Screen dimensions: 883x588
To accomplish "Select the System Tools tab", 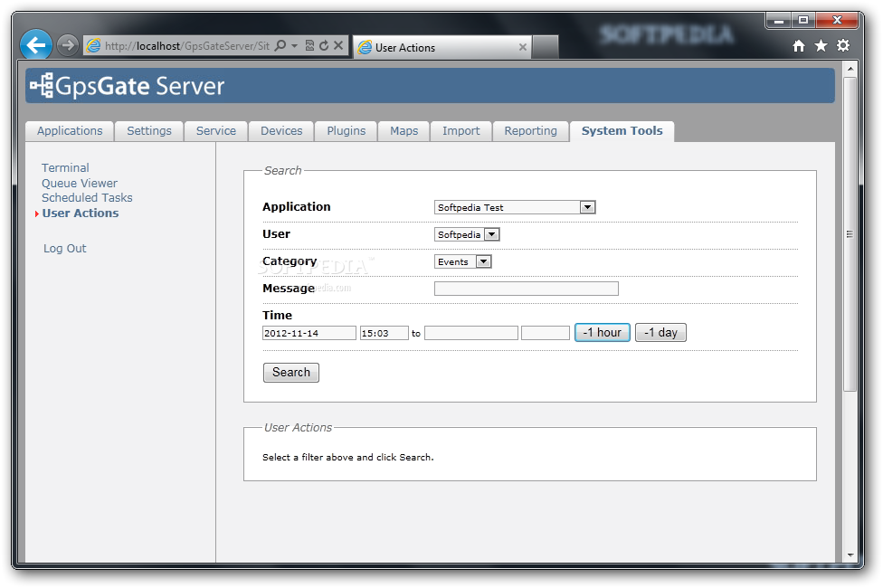I will pos(622,130).
